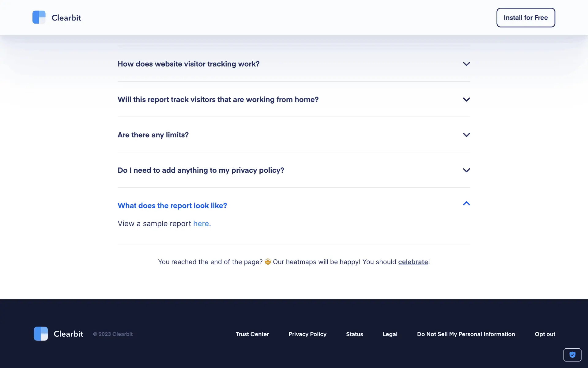Click 'Do Not Sell My Personal Information'

466,334
